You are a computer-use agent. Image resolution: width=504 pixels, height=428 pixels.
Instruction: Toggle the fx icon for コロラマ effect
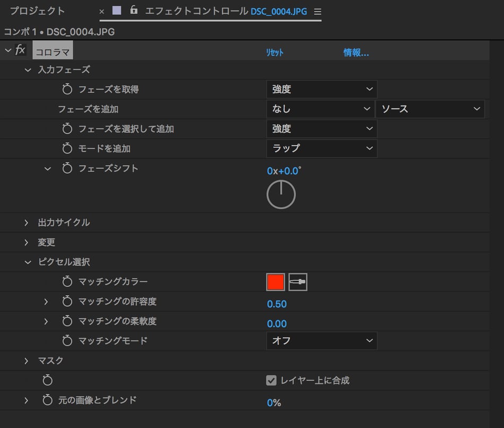[x=20, y=50]
